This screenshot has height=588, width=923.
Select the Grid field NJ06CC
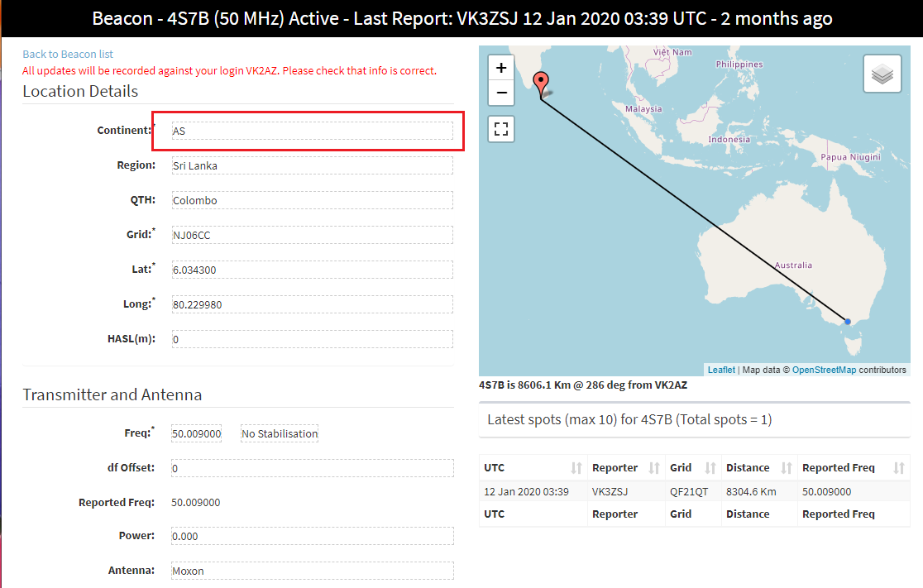coord(312,235)
